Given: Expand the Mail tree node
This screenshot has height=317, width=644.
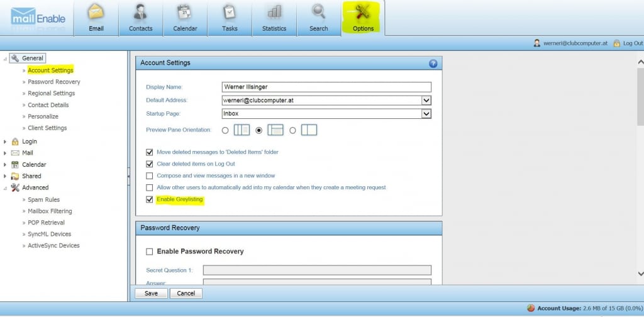Looking at the screenshot, I should (6, 153).
